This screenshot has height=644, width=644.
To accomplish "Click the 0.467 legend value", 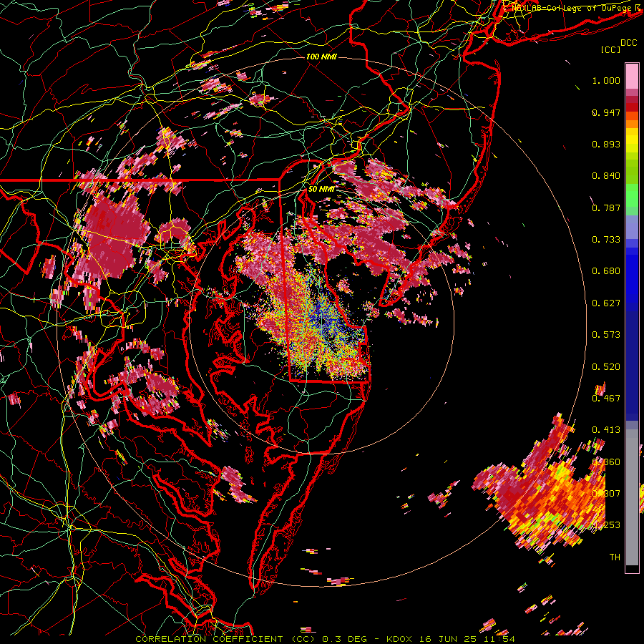I will (606, 399).
